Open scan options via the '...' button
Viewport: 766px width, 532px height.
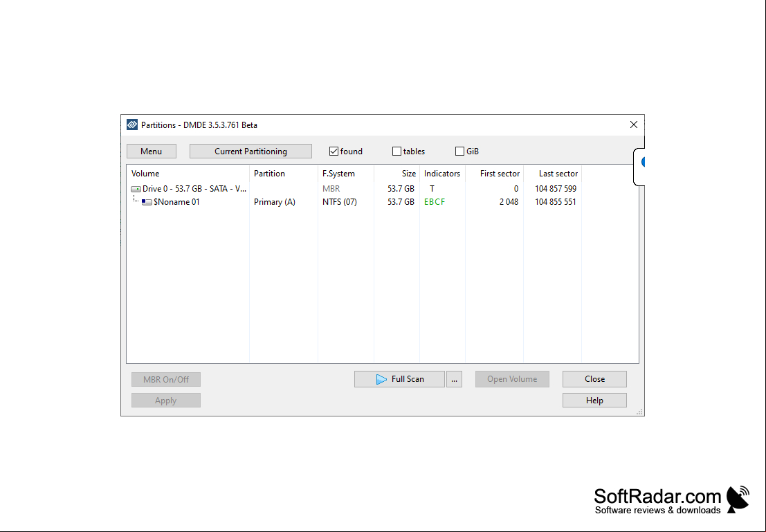(x=454, y=379)
